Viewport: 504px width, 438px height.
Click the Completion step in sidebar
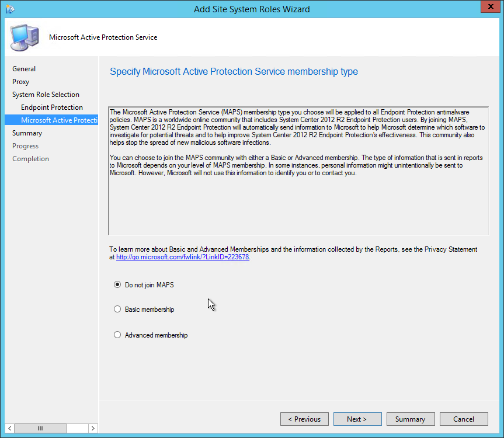pyautogui.click(x=30, y=159)
